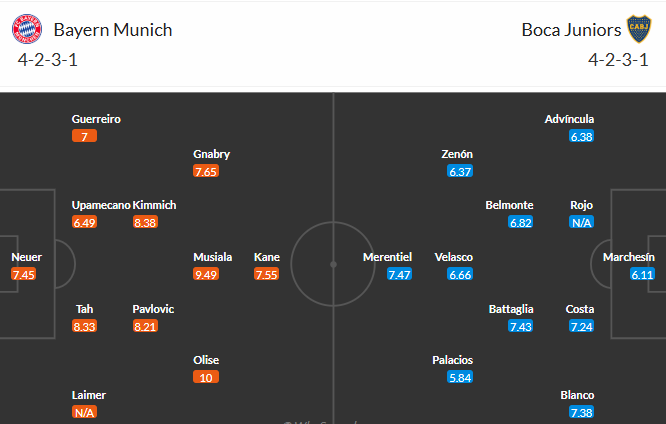Click Laimer's N/A rating badge
This screenshot has width=666, height=424.
point(85,412)
